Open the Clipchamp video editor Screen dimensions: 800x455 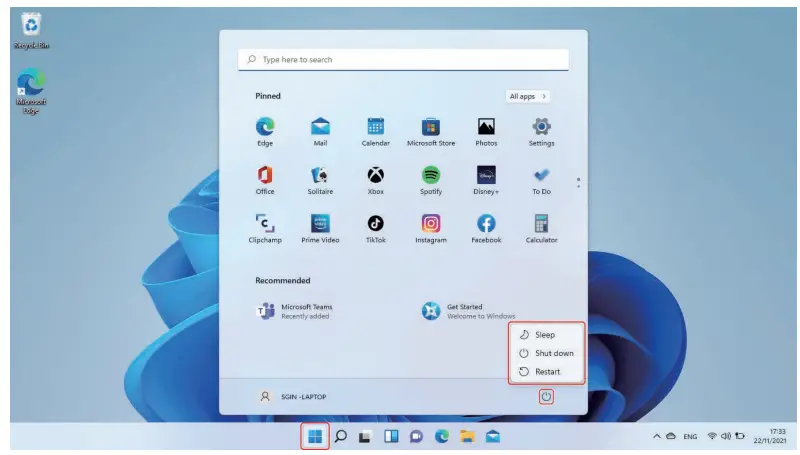tap(265, 229)
